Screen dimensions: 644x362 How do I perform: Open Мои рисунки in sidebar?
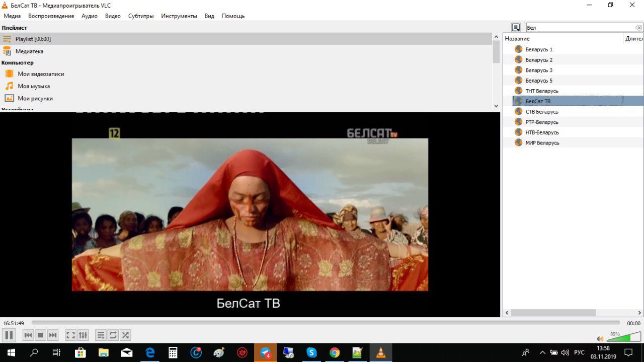35,99
